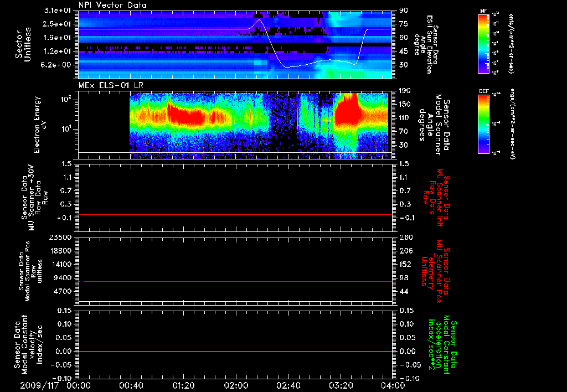The width and height of the screenshot is (567, 392).
Task: Click the "Sector Unitless" axis title
Action: [x=23, y=44]
